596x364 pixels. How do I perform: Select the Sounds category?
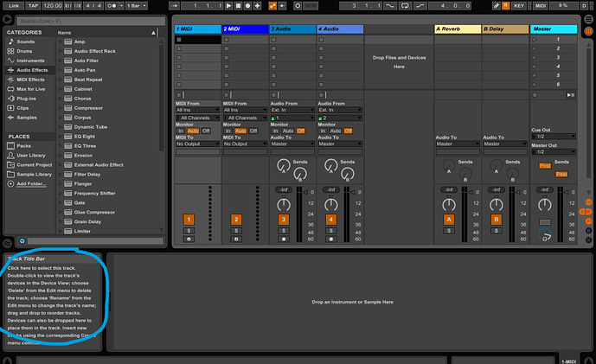coord(25,42)
